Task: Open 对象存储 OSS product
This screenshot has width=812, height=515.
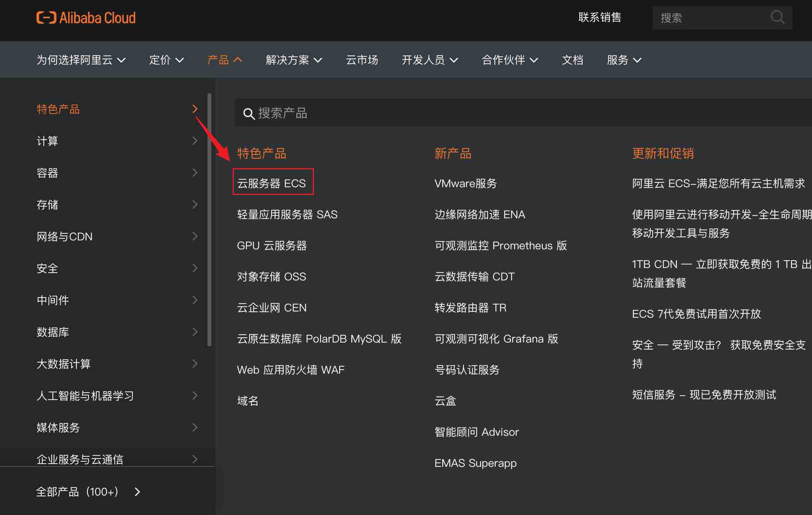Action: [x=272, y=277]
